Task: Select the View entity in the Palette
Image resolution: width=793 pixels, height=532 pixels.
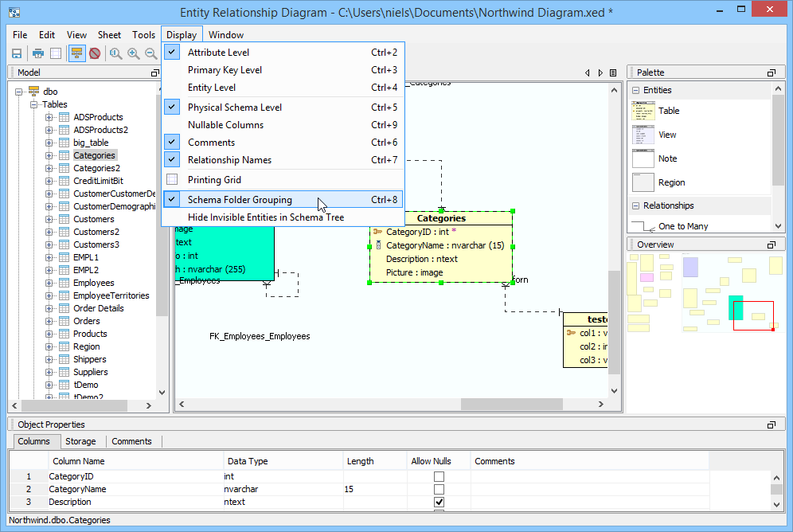Action: click(x=669, y=135)
